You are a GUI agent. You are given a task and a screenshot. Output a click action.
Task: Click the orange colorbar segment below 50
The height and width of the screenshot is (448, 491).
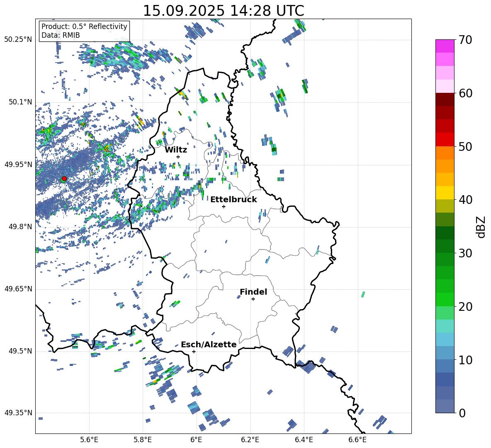pos(445,153)
